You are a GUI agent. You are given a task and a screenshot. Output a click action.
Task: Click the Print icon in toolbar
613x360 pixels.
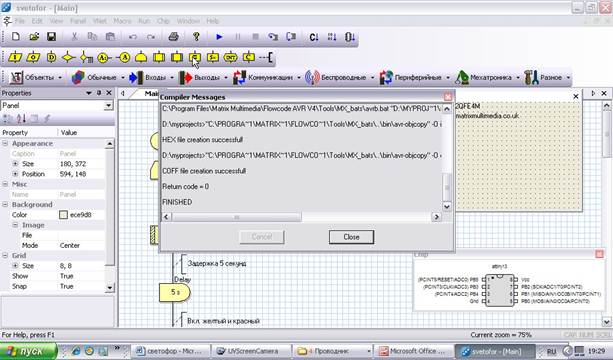click(x=174, y=37)
